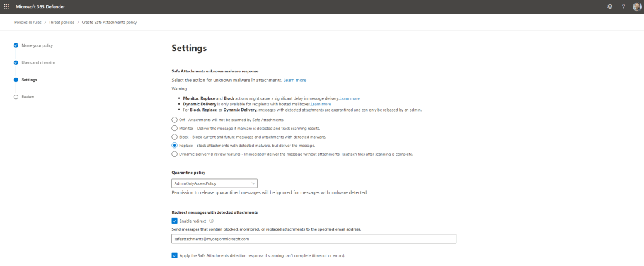Select the Off radio option
This screenshot has width=644, height=266.
(x=175, y=119)
